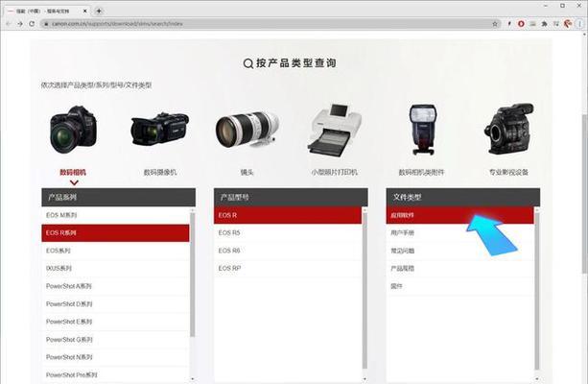Select the EOS R model row
Viewport: 588px width, 384px height.
click(288, 215)
